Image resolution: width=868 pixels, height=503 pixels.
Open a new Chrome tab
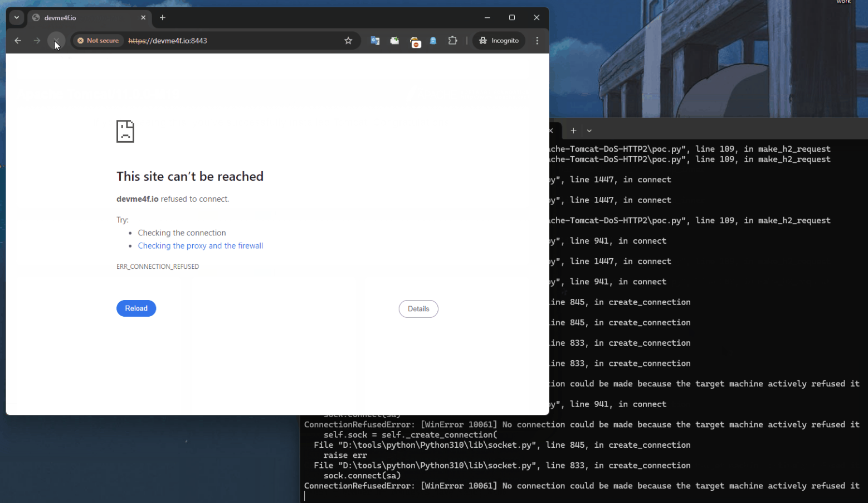pyautogui.click(x=163, y=18)
